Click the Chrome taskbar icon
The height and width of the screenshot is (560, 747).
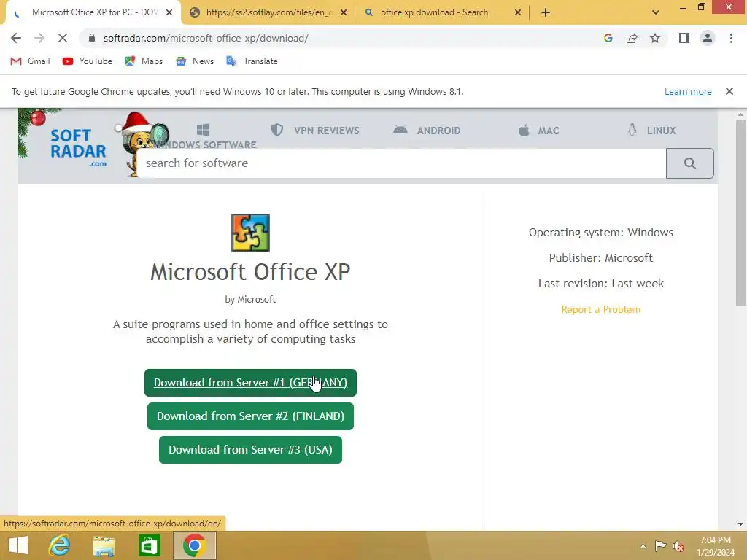[194, 545]
